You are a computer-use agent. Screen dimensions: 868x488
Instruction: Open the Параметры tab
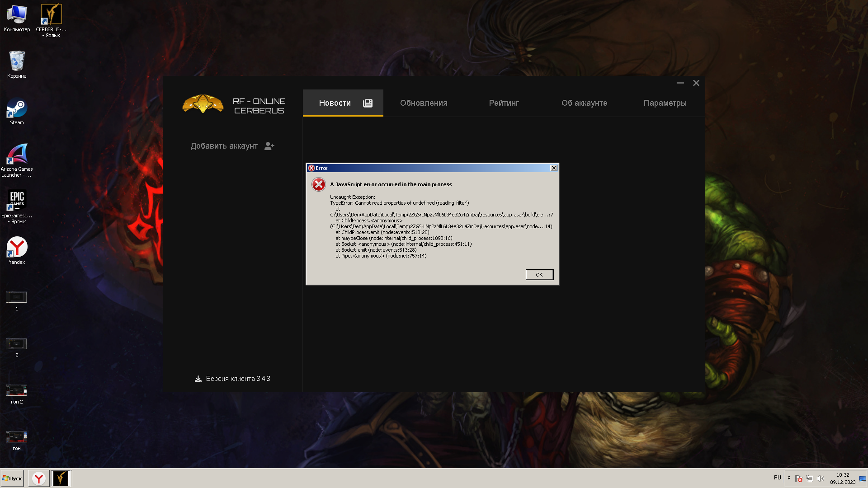tap(665, 103)
